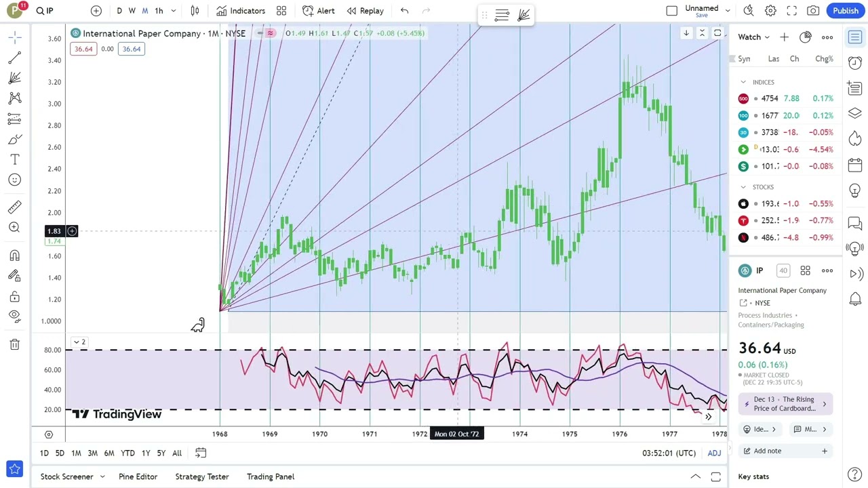Open chart settings gear in top bar
The width and height of the screenshot is (868, 488).
click(x=770, y=11)
